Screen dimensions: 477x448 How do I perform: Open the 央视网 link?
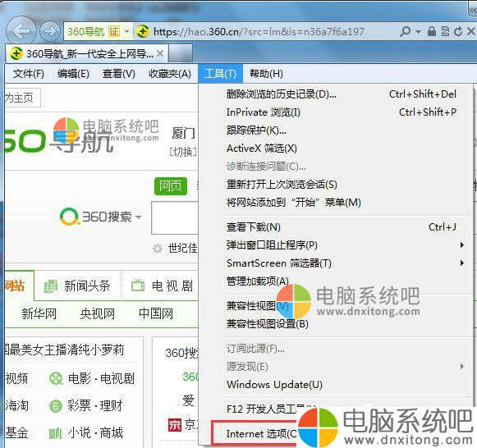tap(98, 313)
